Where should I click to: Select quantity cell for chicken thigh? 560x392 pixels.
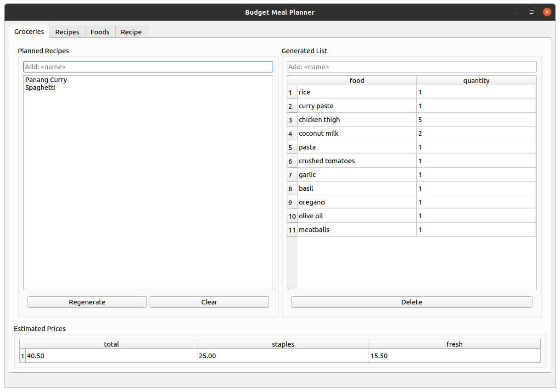click(476, 120)
